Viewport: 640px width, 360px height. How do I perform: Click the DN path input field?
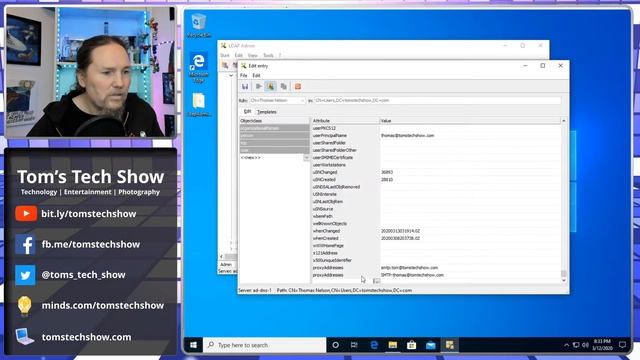(x=437, y=100)
